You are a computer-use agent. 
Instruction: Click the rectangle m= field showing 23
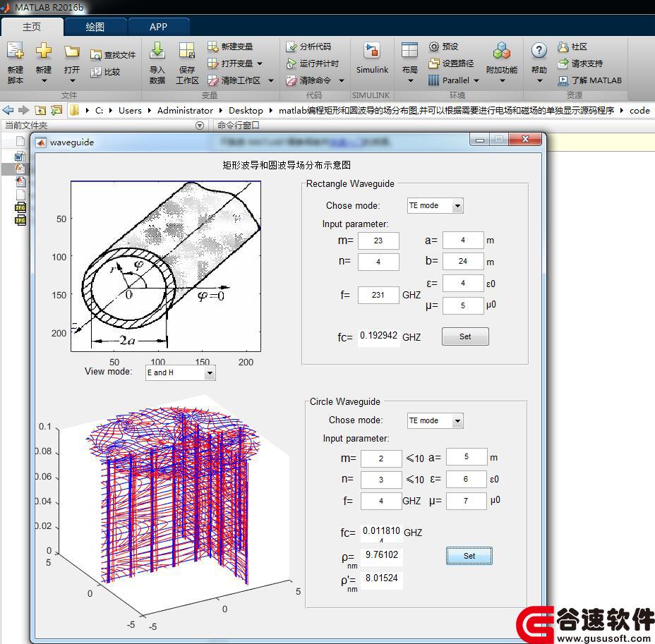(x=378, y=241)
